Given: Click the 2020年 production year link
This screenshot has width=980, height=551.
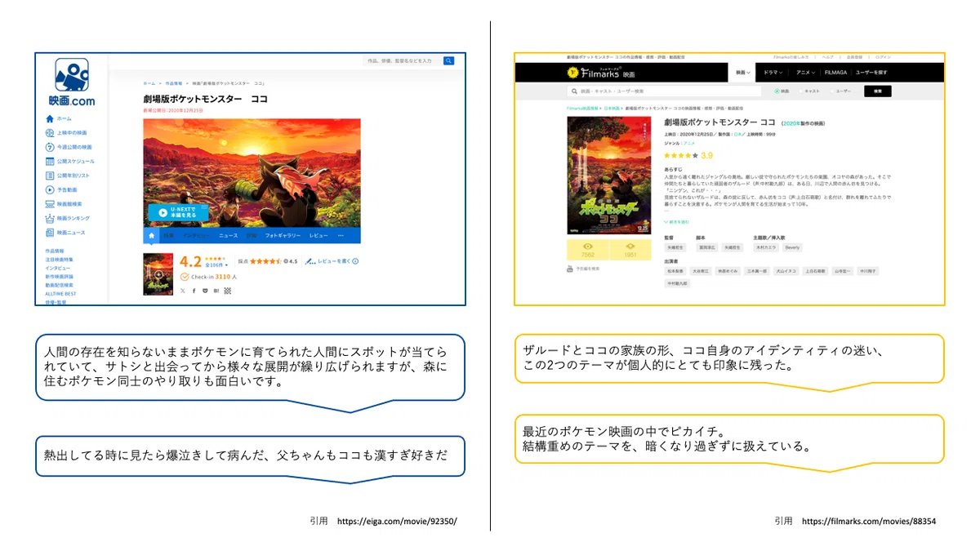Looking at the screenshot, I should [791, 123].
